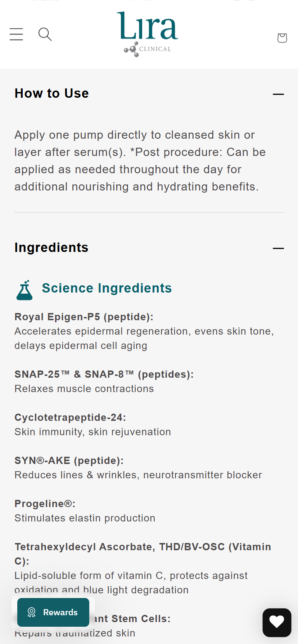
Task: Select the Royal Epigen-P5 (peptide) label
Action: [x=84, y=317]
